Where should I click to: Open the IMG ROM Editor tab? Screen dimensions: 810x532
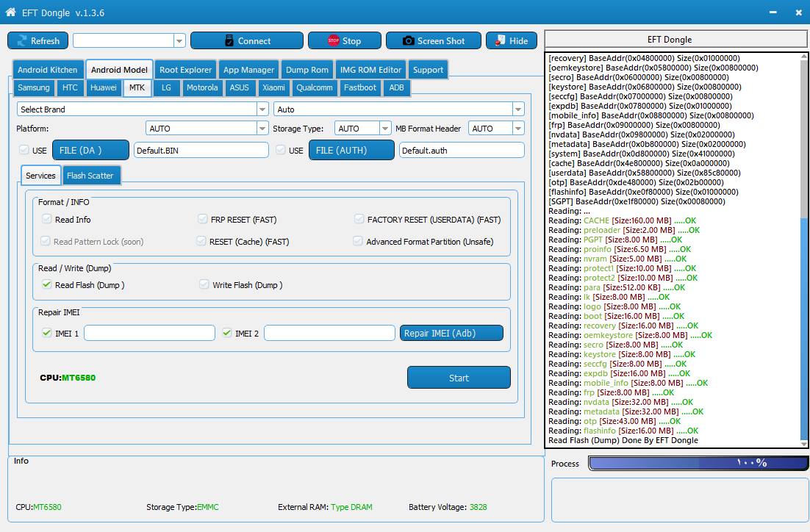370,70
